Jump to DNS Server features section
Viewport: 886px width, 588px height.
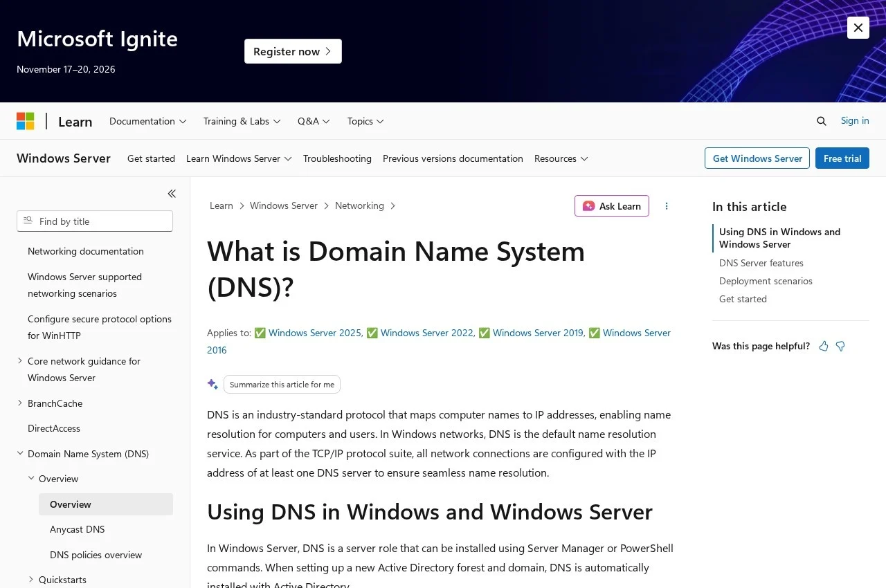pos(761,263)
